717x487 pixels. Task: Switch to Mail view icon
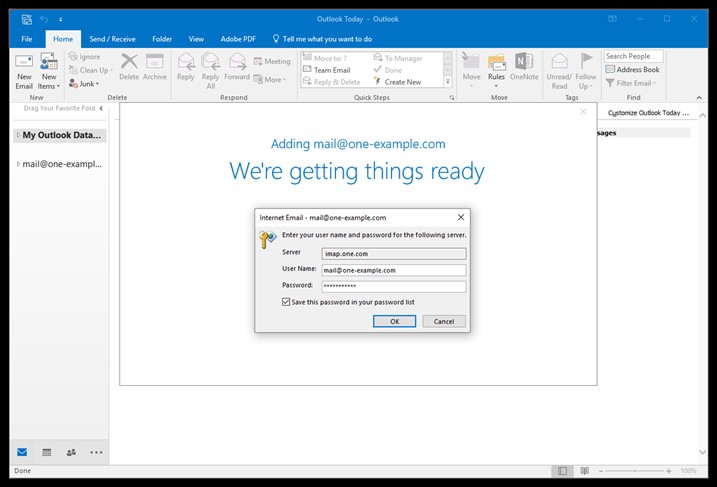tap(22, 452)
